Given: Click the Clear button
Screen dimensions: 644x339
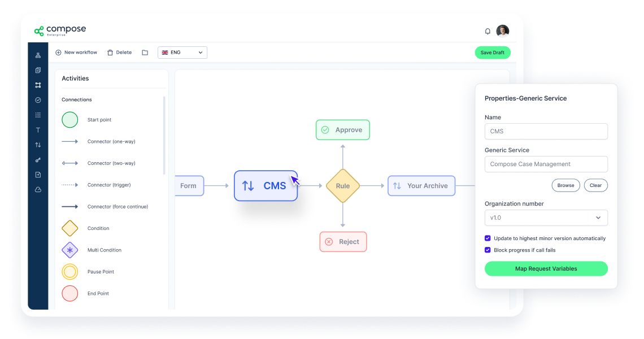Looking at the screenshot, I should 596,185.
